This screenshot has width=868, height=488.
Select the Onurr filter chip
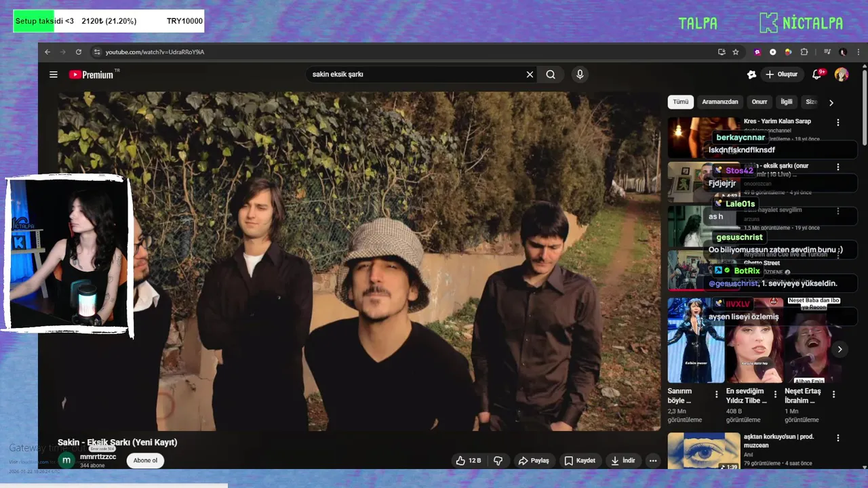click(759, 102)
